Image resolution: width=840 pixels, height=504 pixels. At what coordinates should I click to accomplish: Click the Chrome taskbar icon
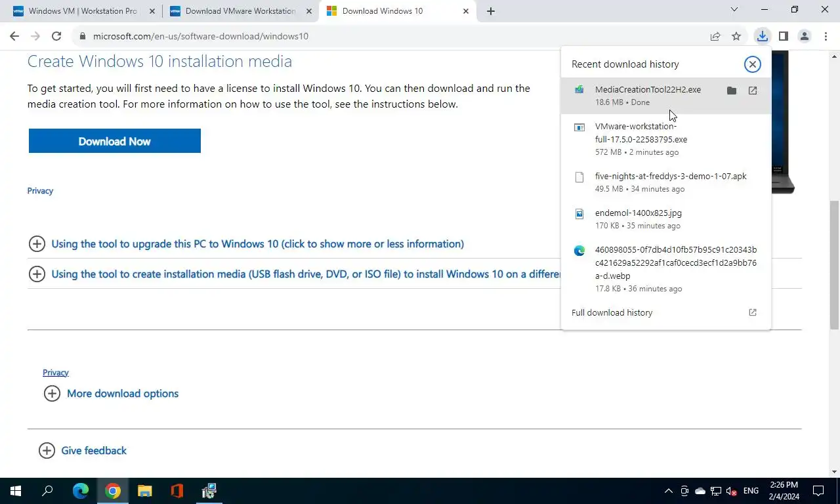click(113, 491)
